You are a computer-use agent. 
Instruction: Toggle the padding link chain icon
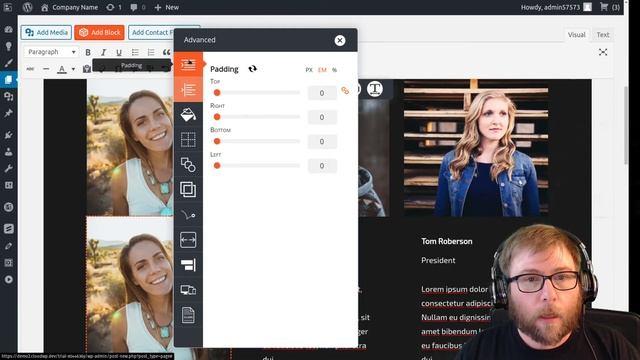[345, 90]
